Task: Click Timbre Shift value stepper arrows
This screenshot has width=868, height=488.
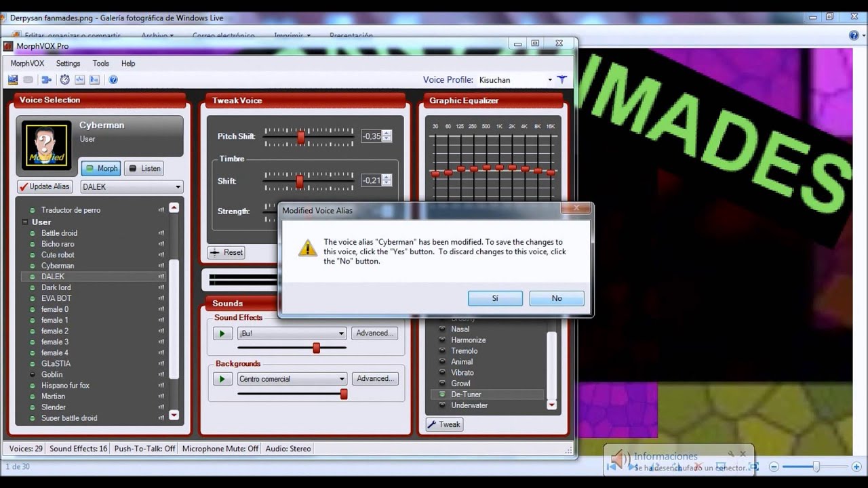Action: click(x=387, y=180)
